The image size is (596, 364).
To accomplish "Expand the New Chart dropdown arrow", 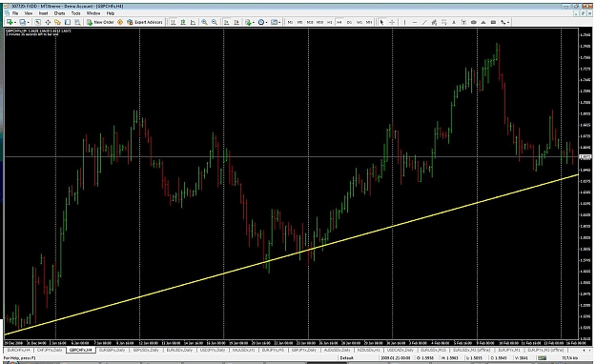I will pyautogui.click(x=15, y=22).
